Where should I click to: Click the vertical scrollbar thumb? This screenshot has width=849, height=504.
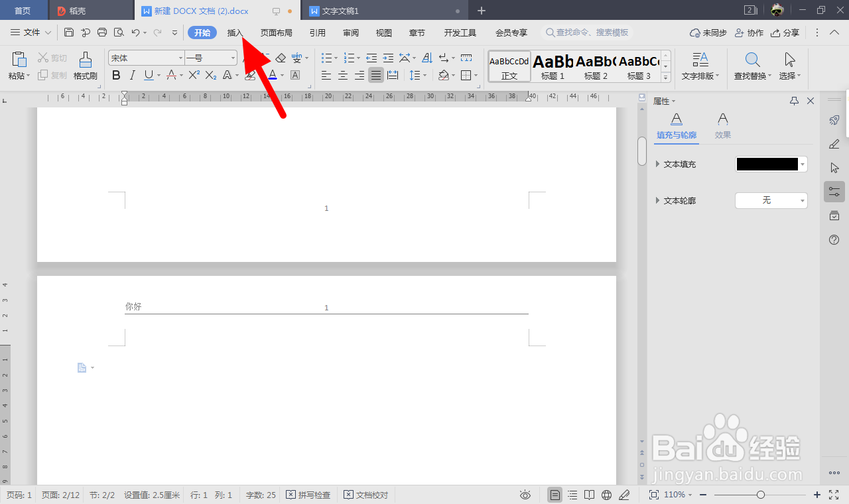642,151
